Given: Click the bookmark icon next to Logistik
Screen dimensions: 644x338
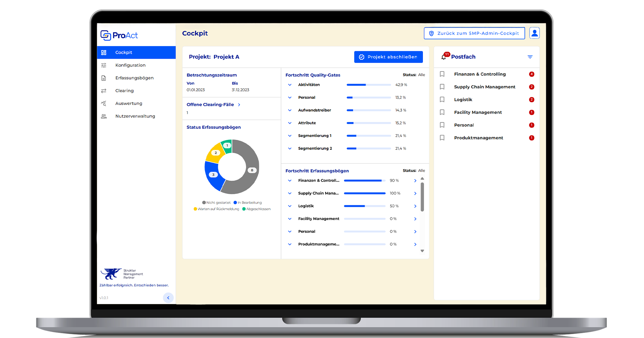Looking at the screenshot, I should click(442, 99).
